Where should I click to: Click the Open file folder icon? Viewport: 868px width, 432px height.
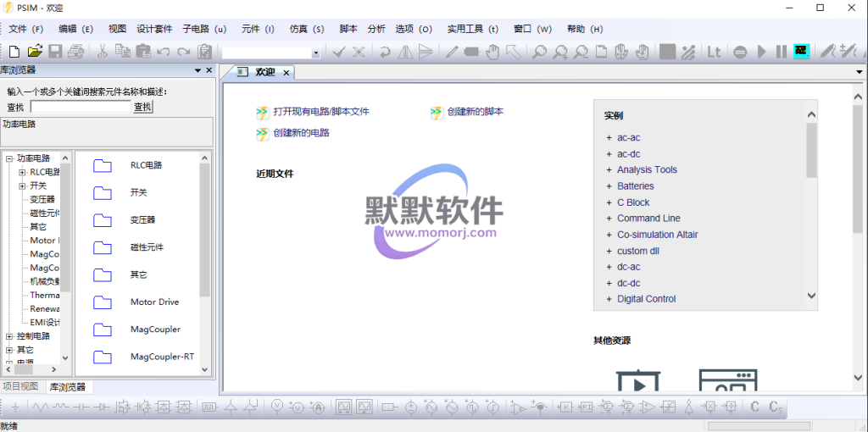35,52
